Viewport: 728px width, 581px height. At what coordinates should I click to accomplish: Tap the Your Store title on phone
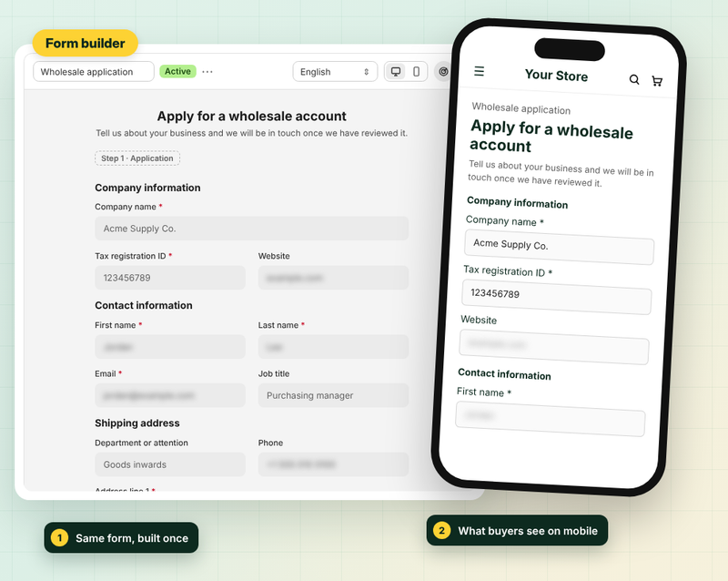click(x=556, y=76)
